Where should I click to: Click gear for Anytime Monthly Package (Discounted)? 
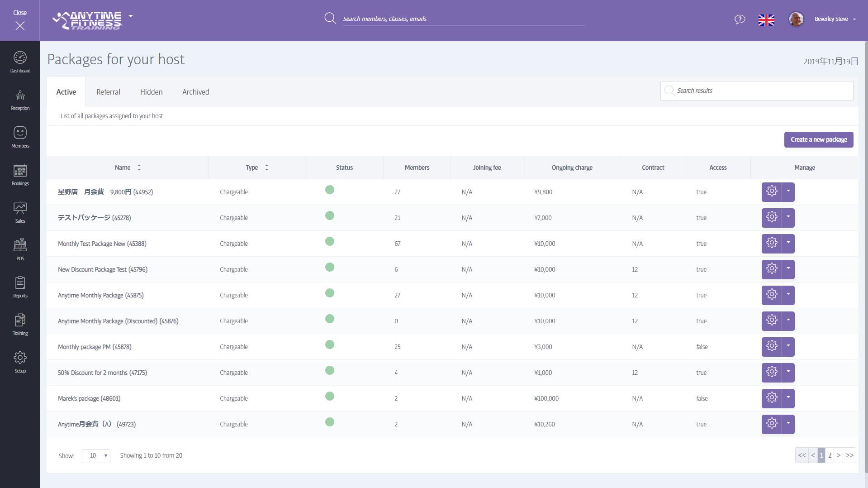click(772, 321)
